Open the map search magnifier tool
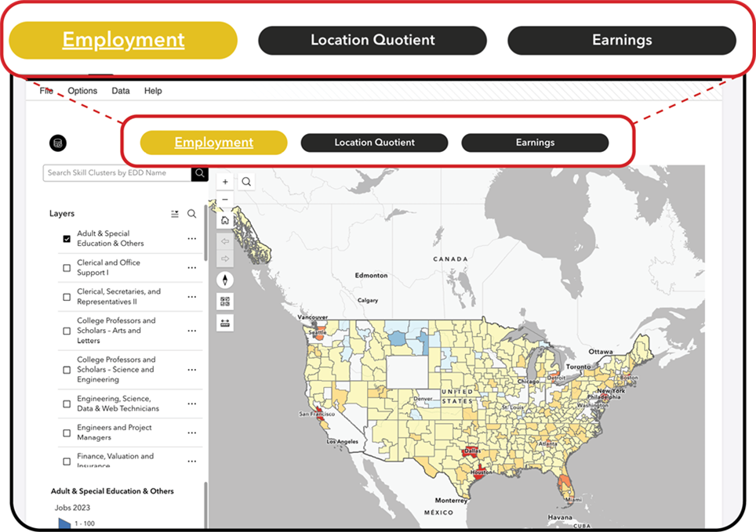 coord(246,182)
